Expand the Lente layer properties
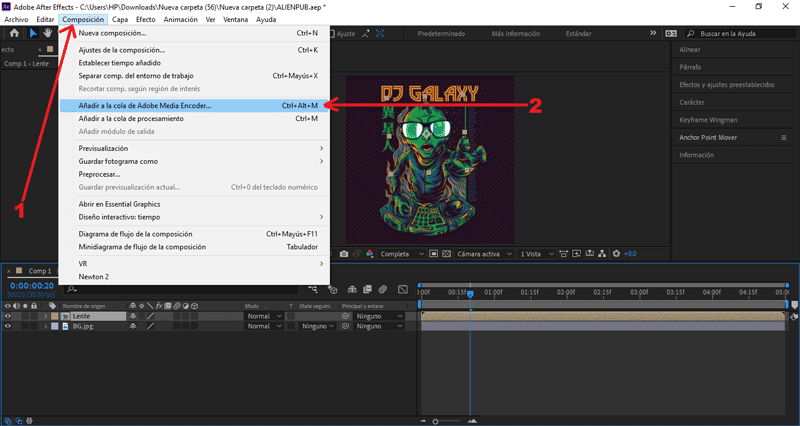This screenshot has width=800, height=426. pos(45,316)
